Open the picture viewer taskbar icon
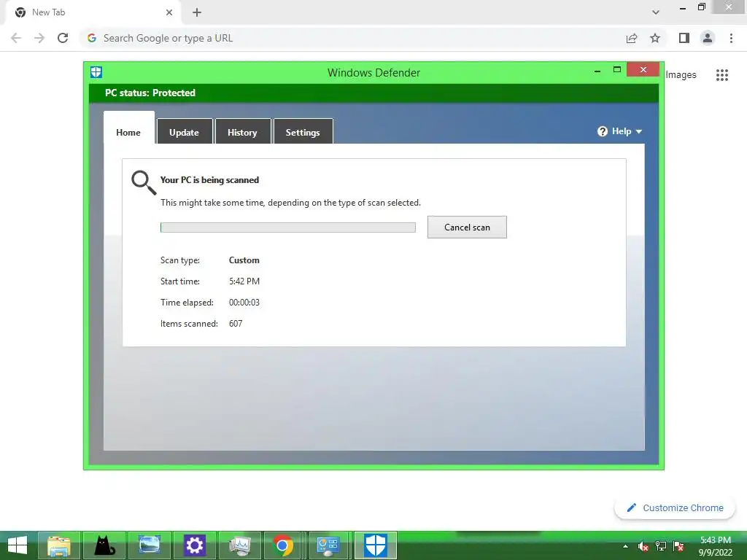The image size is (747, 560). pos(149,545)
